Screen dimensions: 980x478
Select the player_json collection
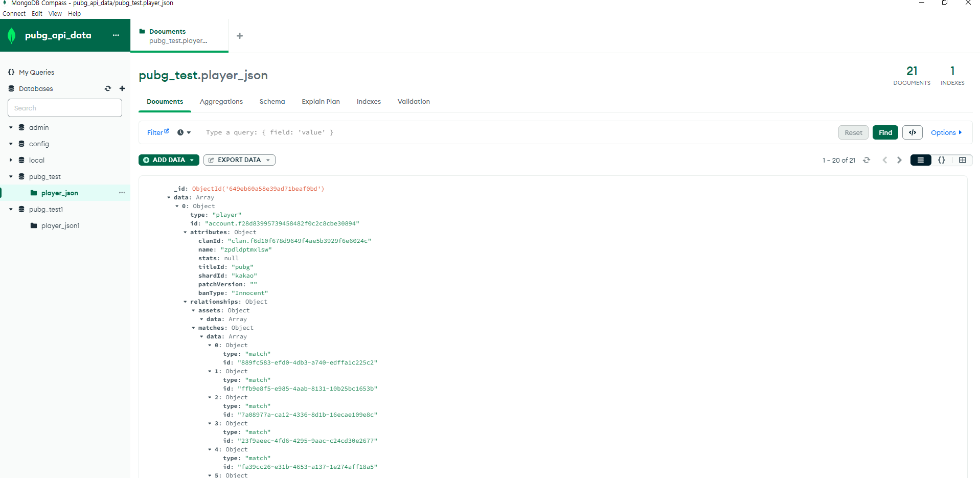[60, 193]
